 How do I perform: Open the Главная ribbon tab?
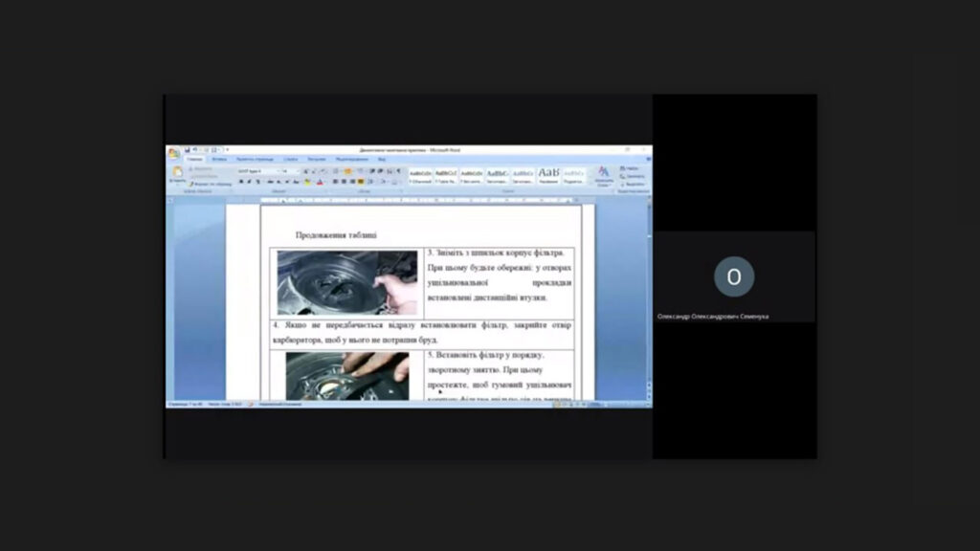coord(194,160)
